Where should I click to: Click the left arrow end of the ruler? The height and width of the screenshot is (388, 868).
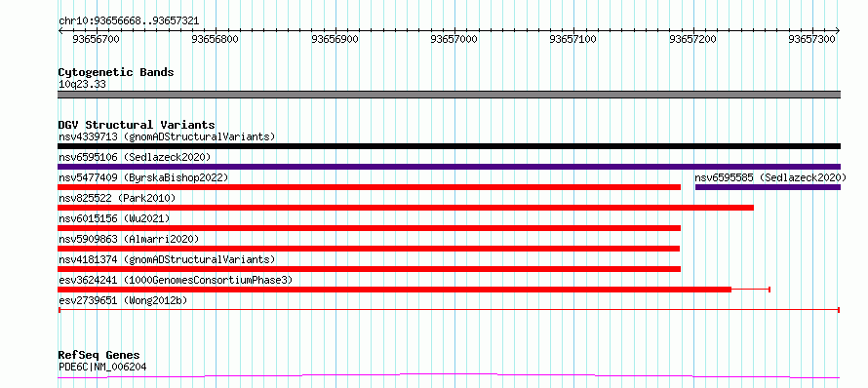[60, 30]
